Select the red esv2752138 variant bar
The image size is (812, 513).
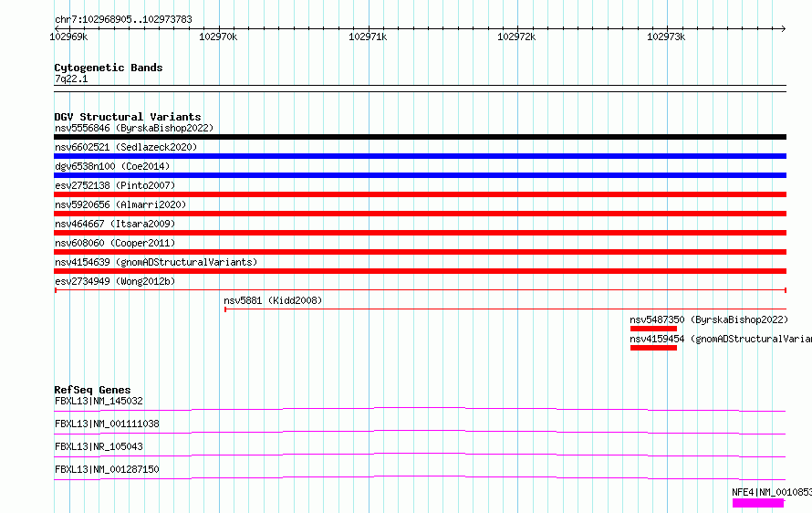coord(420,194)
